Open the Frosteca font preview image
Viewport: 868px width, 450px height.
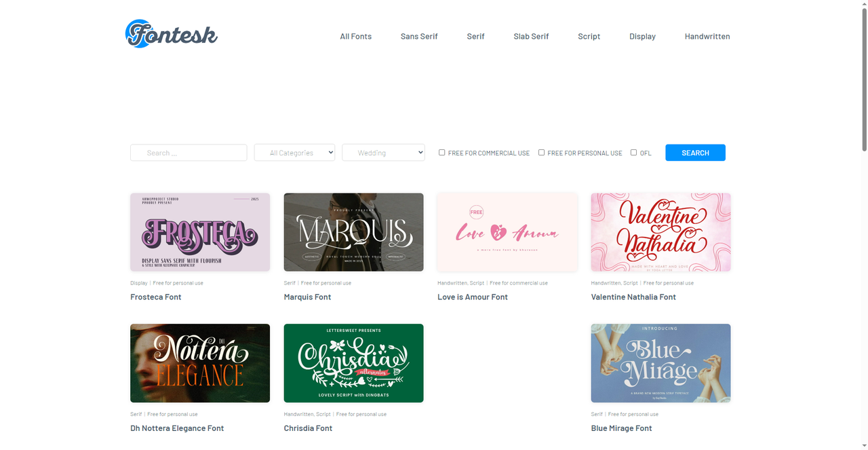click(x=200, y=232)
